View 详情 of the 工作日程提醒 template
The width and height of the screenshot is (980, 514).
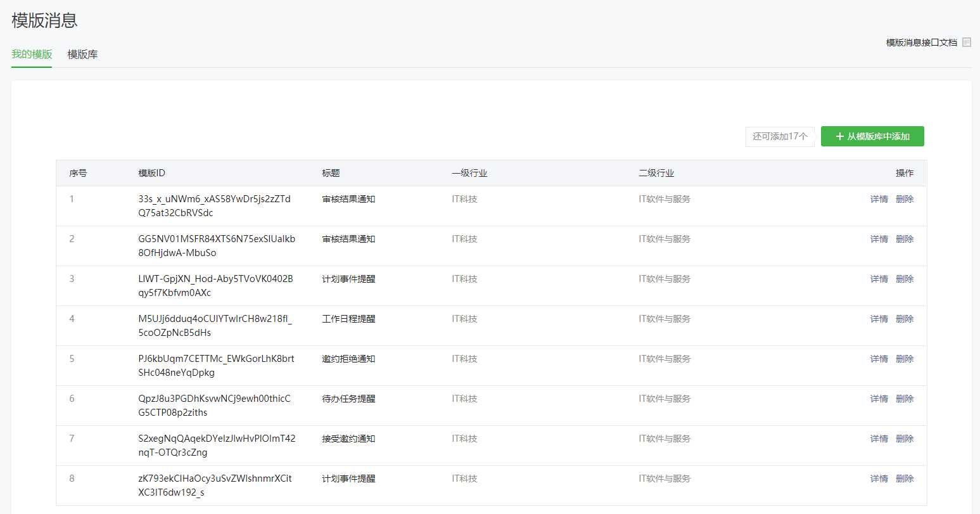879,319
